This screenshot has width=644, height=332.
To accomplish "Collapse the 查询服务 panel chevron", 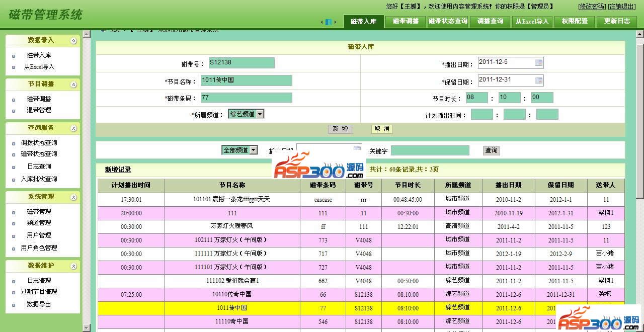I will (x=74, y=128).
